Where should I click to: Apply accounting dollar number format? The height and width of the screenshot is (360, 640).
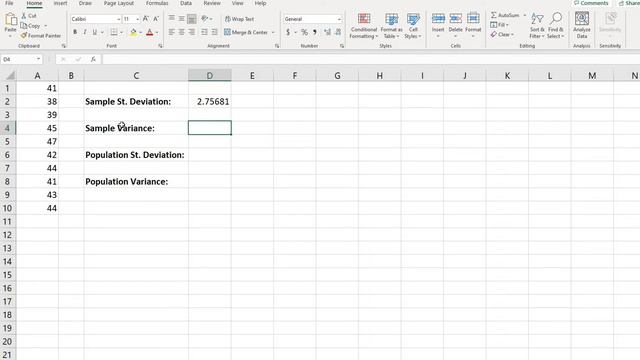pos(288,32)
